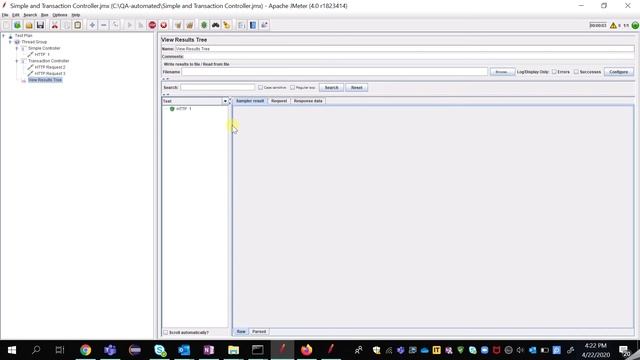Viewport: 640px width, 360px height.
Task: Stop the test with the red stop icon
Action: pyautogui.click(x=152, y=25)
